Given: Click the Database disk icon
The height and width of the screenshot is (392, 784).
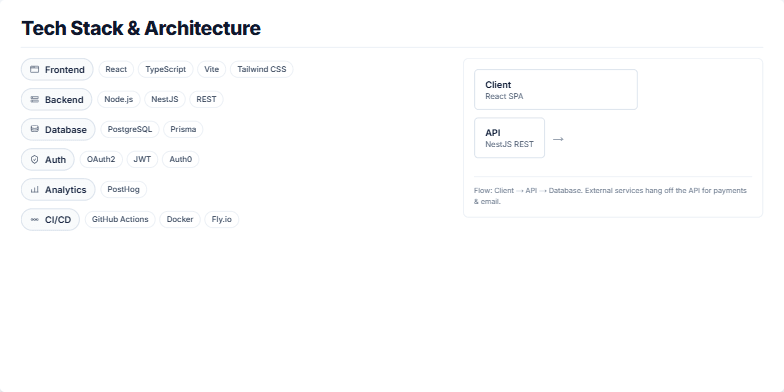Looking at the screenshot, I should tap(34, 129).
